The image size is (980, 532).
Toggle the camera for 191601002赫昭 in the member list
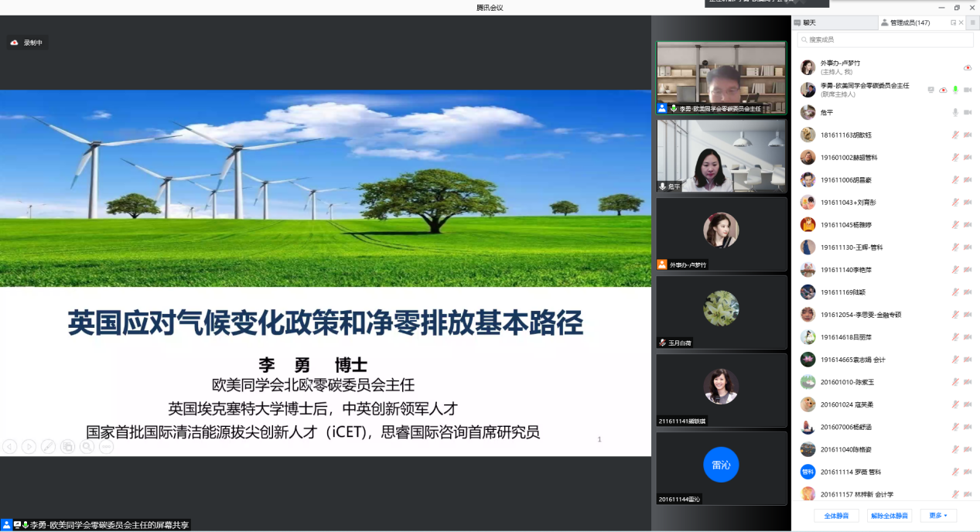point(967,158)
